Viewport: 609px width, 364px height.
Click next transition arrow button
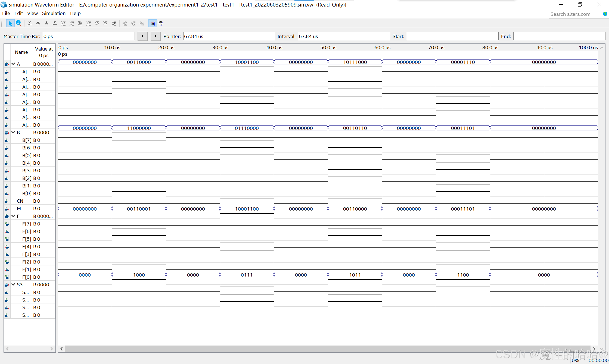(x=156, y=36)
